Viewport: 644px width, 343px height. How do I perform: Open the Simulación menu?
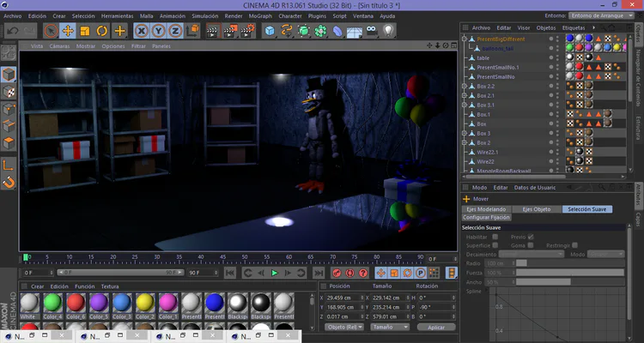(205, 16)
